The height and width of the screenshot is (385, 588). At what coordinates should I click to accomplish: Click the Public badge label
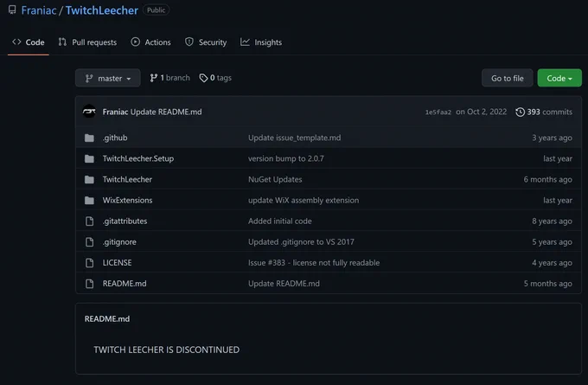click(156, 10)
